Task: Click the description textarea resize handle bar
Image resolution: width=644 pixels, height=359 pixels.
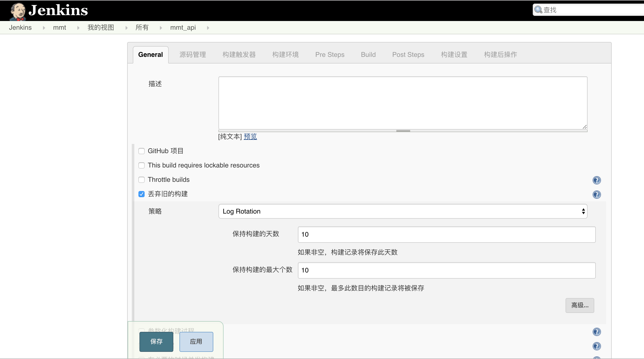Action: tap(403, 131)
